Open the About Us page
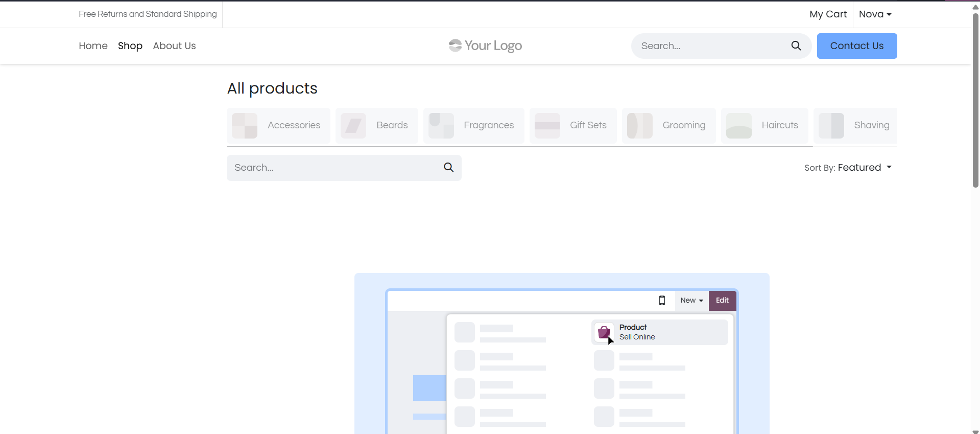 click(x=174, y=45)
